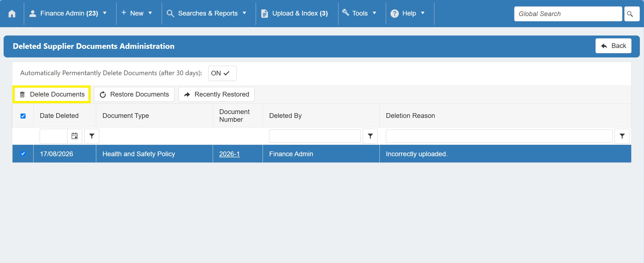Screen dimensions: 644x263
Task: Sort by Deletion Reason column header
Action: (x=410, y=116)
